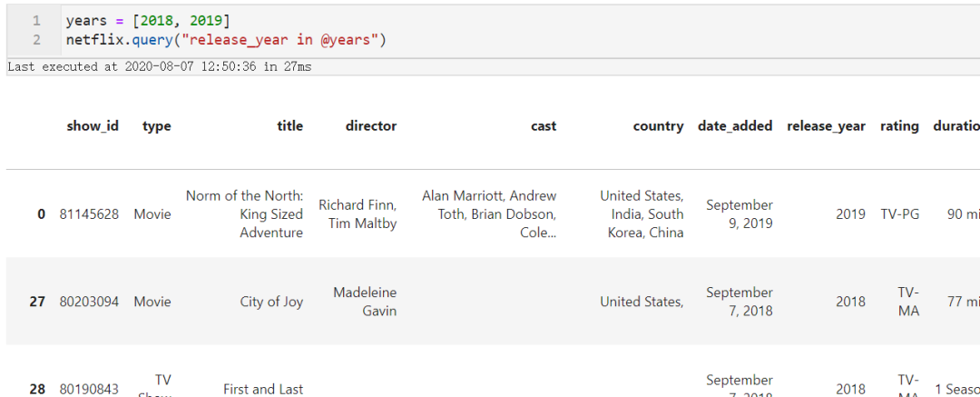The height and width of the screenshot is (397, 980).
Task: Click the rating column header
Action: [899, 126]
